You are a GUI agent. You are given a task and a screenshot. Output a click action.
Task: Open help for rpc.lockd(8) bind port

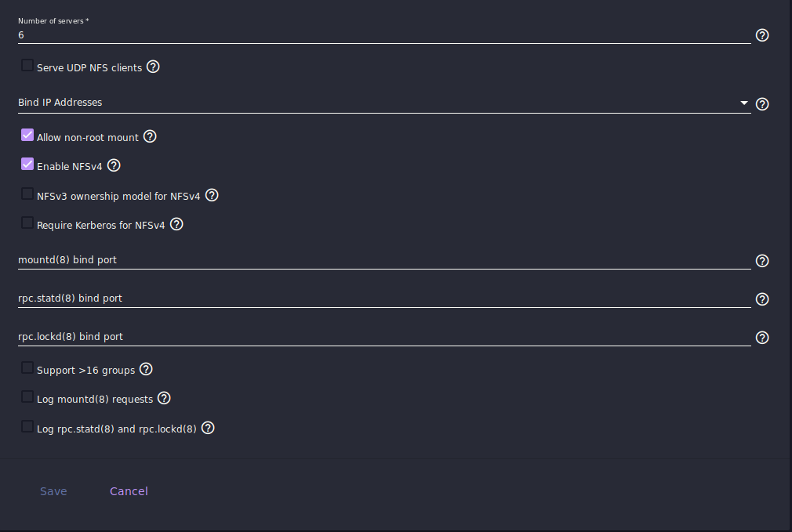click(x=761, y=338)
